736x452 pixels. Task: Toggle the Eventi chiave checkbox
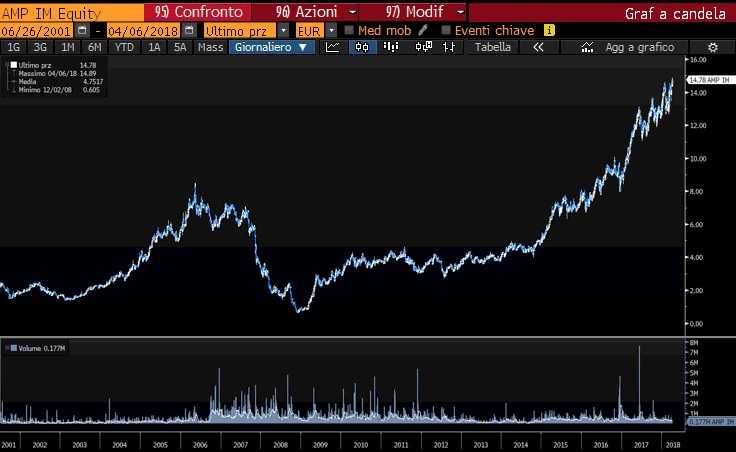click(445, 31)
